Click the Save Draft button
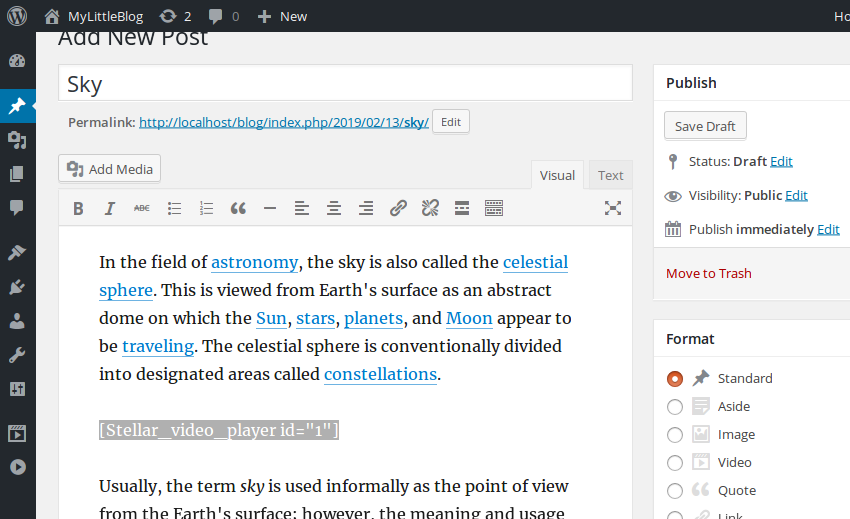Viewport: 850px width, 519px height. click(x=705, y=126)
